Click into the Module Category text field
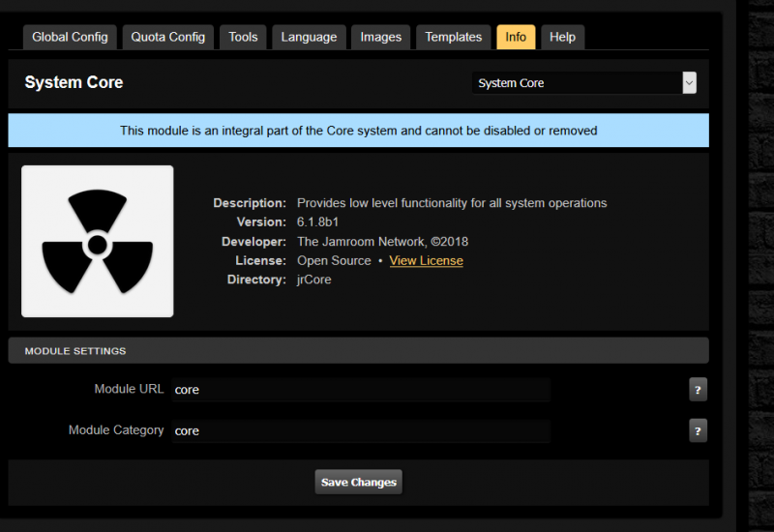 pos(360,430)
